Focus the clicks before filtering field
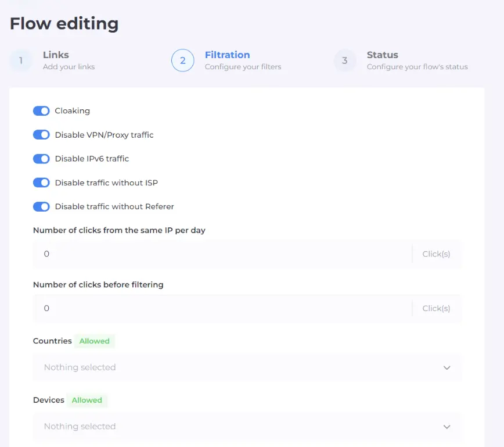The height and width of the screenshot is (447, 504). pyautogui.click(x=221, y=308)
